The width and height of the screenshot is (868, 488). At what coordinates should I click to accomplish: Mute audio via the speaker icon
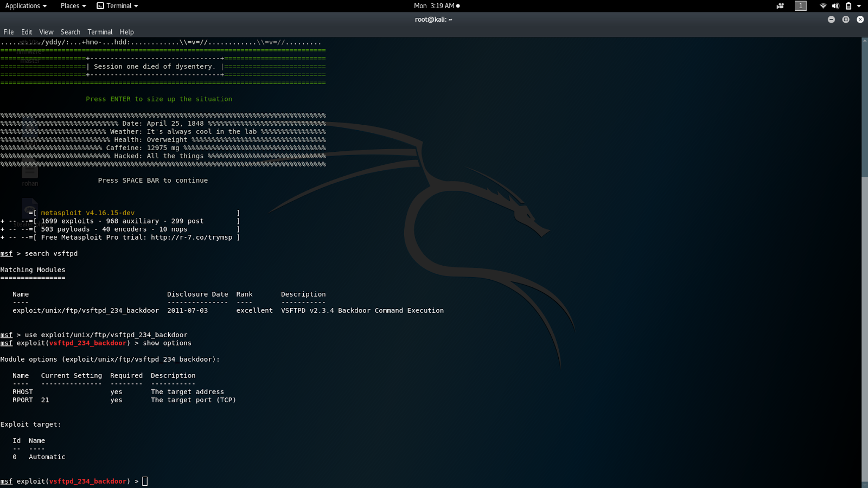coord(835,6)
